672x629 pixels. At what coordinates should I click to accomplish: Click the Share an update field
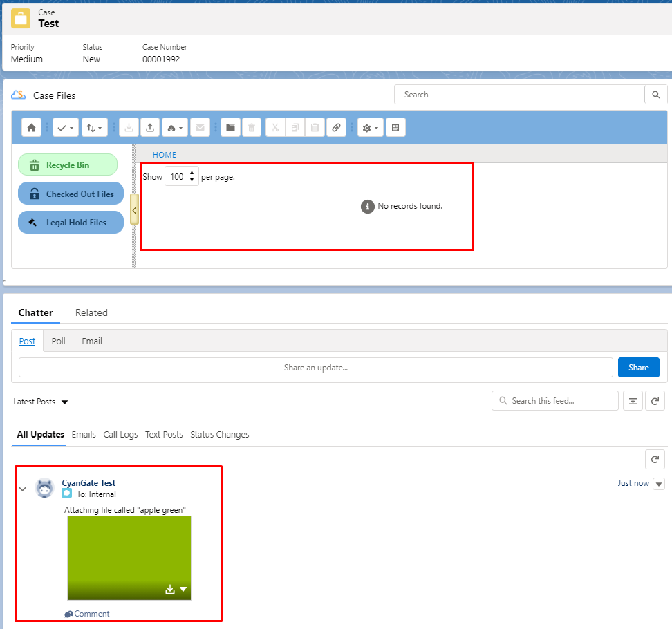[x=315, y=368]
